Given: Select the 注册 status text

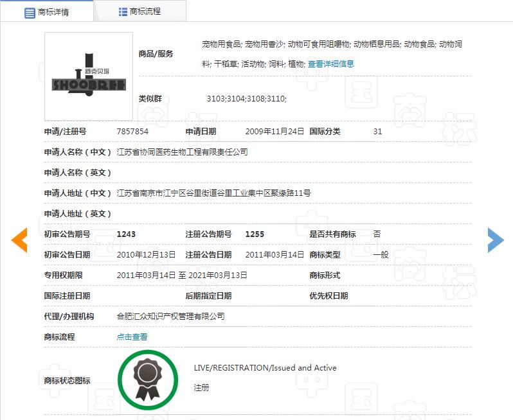Looking at the screenshot, I should pos(201,388).
